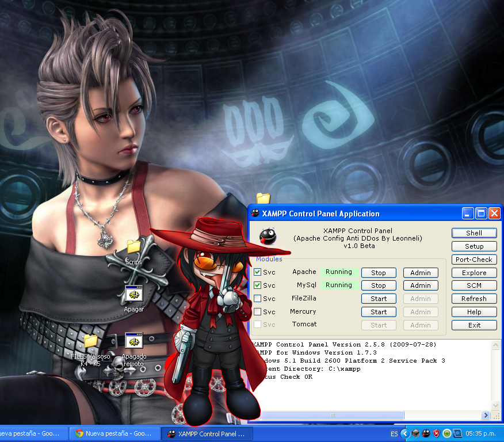Click the XAMPP logo in control panel
This screenshot has width=504, height=442.
pos(267,236)
